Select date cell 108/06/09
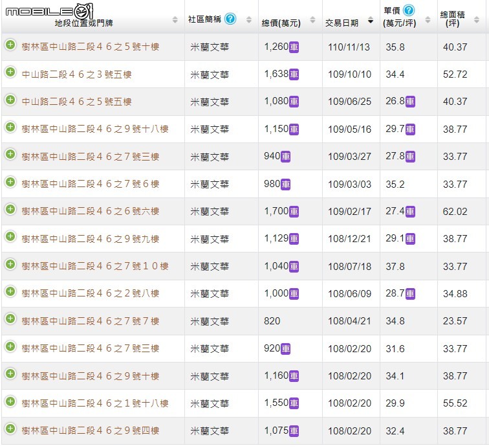 click(x=349, y=294)
